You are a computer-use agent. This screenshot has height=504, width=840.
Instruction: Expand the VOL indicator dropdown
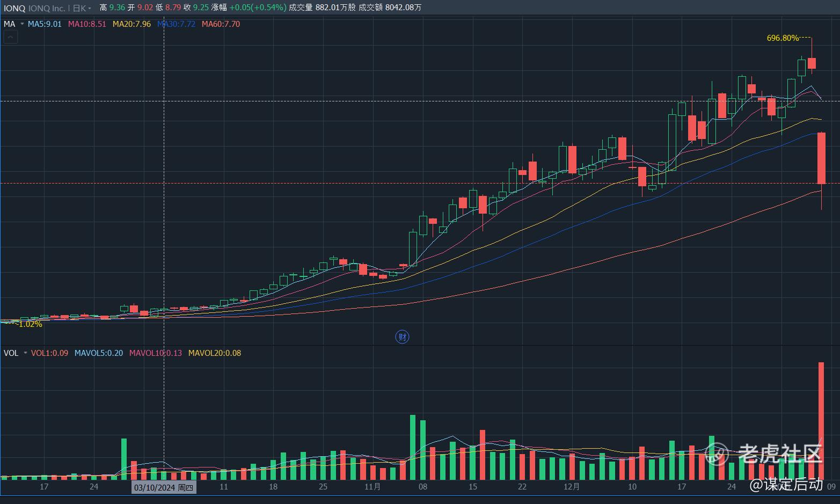click(x=25, y=353)
